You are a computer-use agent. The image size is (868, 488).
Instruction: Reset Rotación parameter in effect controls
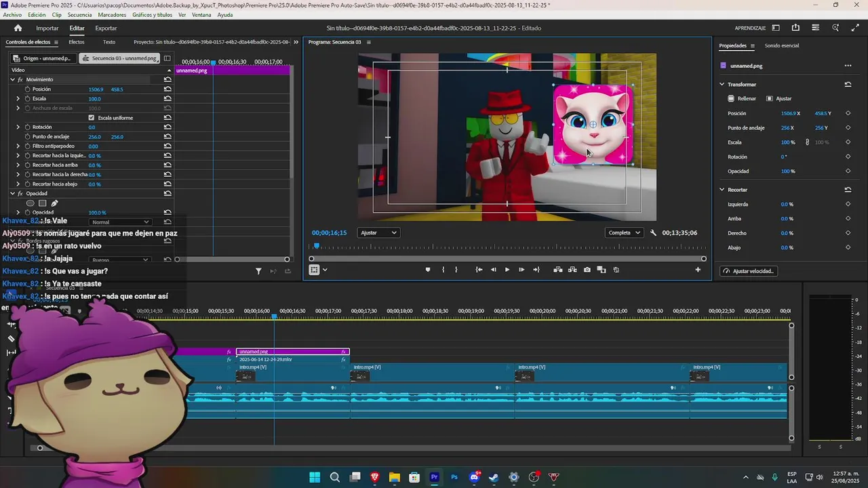167,127
